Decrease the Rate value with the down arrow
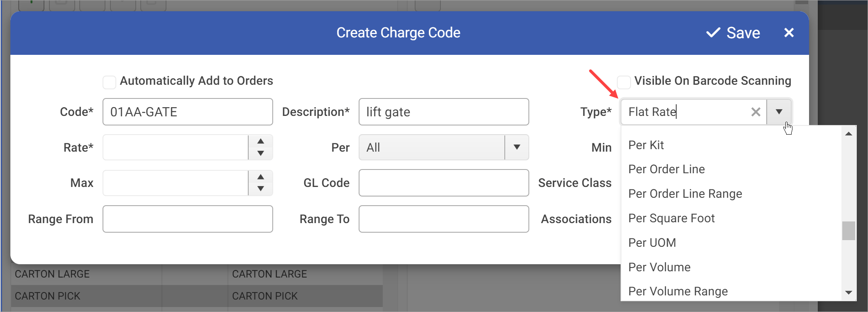Screen dimensions: 868x312 [260, 153]
